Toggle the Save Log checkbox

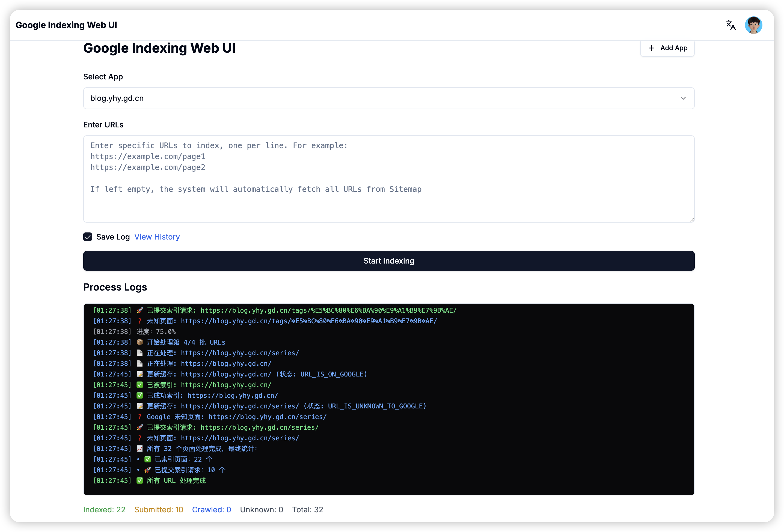88,237
